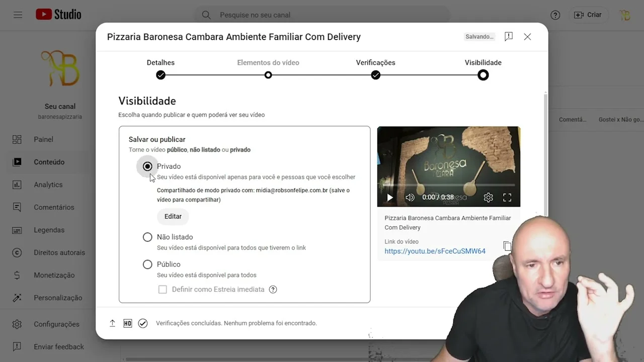
Task: Click the channel search input field
Action: tap(322, 15)
